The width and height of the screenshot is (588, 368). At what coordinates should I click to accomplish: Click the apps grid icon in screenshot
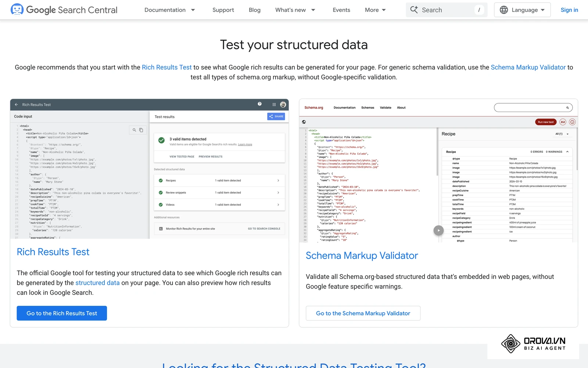pyautogui.click(x=274, y=105)
